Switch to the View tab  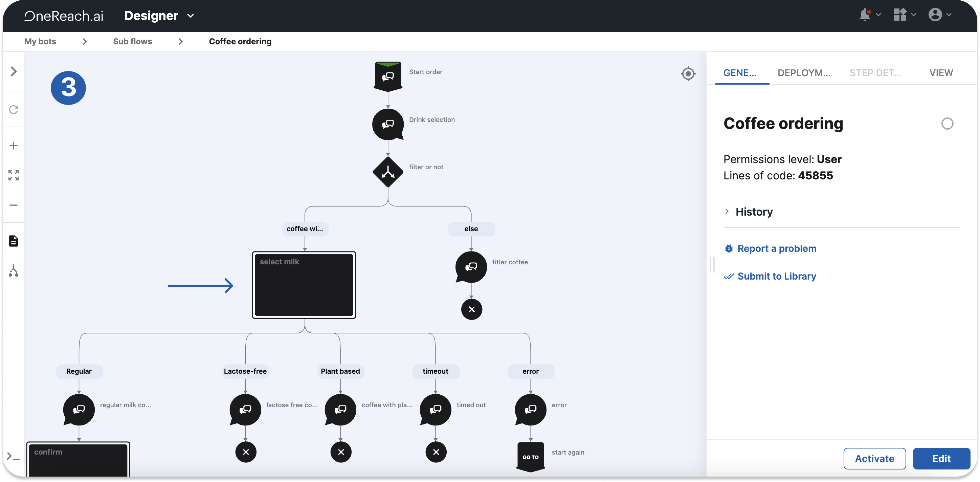(941, 73)
